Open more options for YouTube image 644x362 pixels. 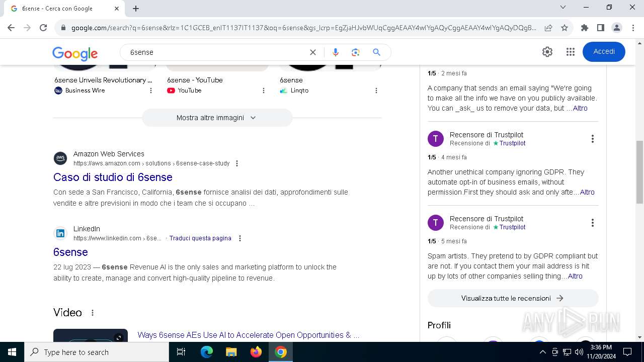[264, 90]
